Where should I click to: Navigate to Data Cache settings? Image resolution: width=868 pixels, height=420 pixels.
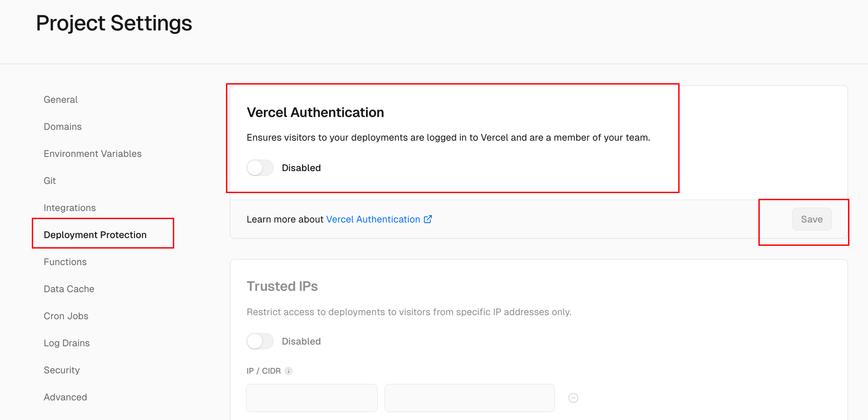point(69,289)
